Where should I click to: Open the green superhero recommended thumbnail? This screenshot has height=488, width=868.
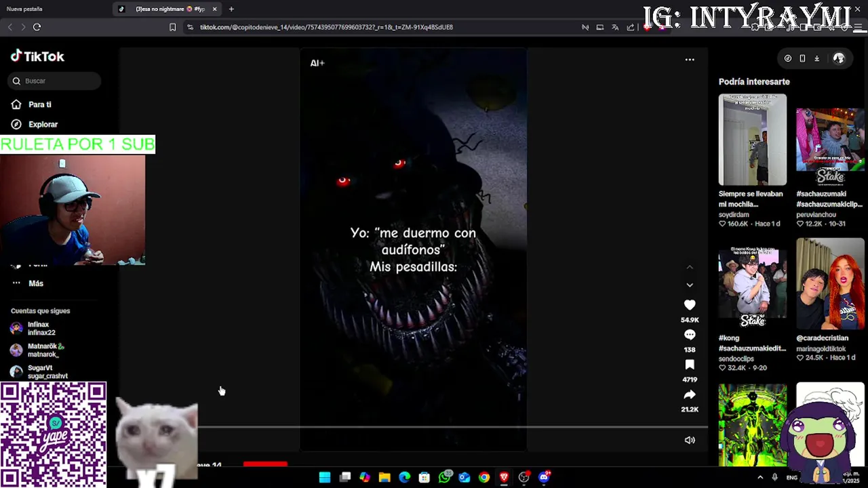point(753,425)
